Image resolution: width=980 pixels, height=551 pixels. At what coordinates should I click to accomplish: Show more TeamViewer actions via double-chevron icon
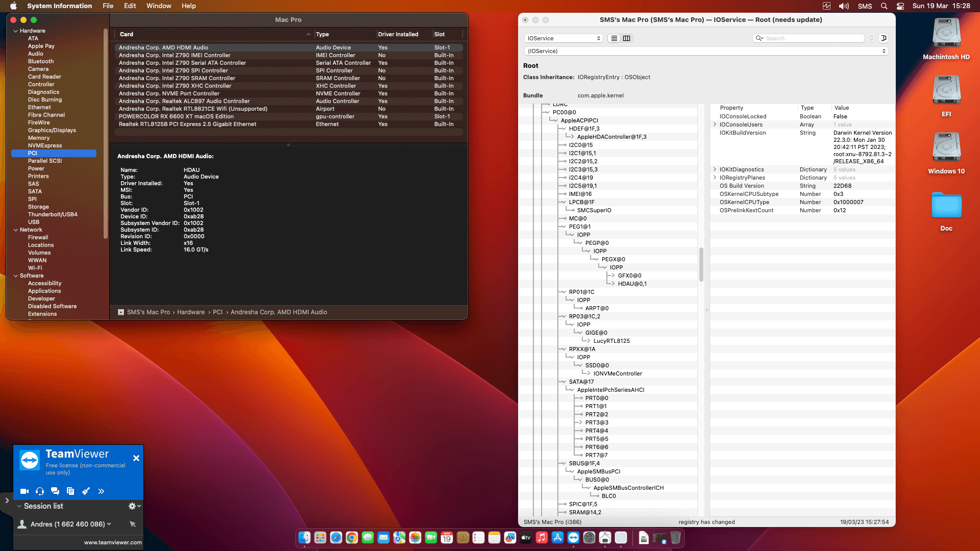pyautogui.click(x=101, y=491)
